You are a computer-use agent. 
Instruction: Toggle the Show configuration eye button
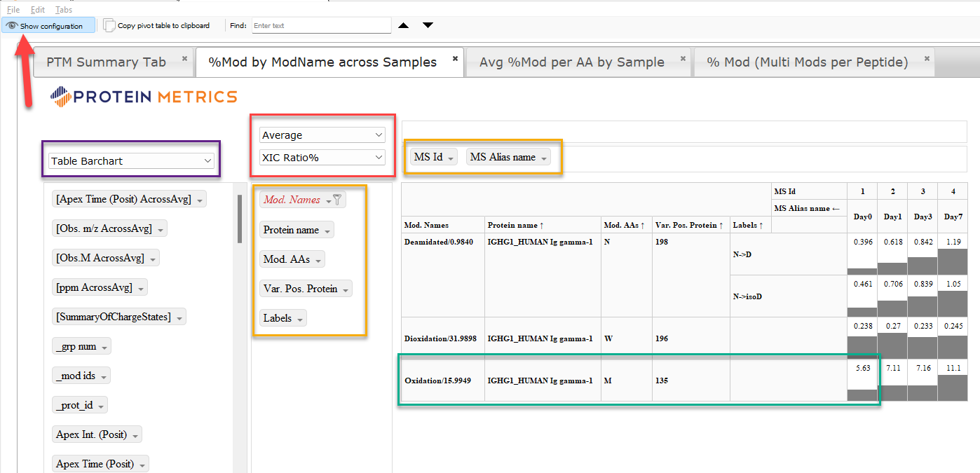48,25
